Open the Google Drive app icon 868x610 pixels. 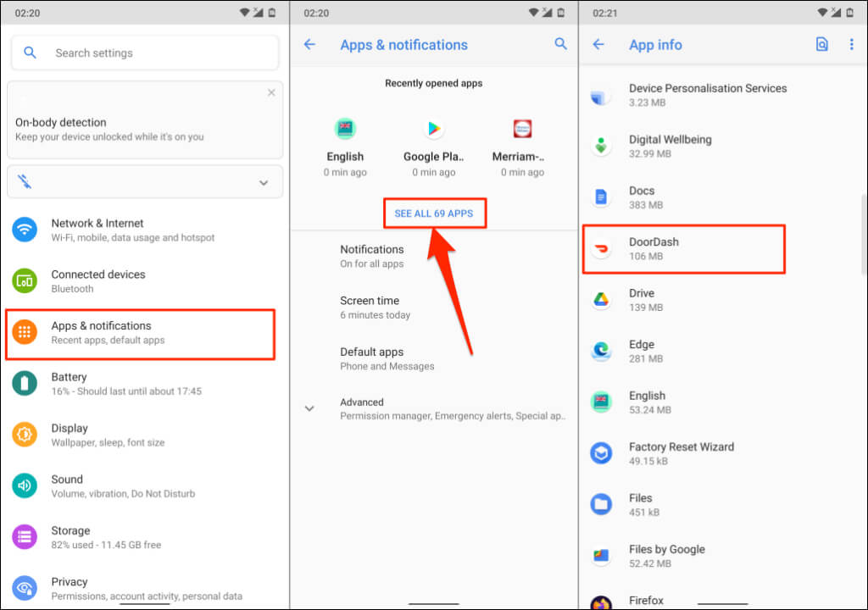point(601,299)
